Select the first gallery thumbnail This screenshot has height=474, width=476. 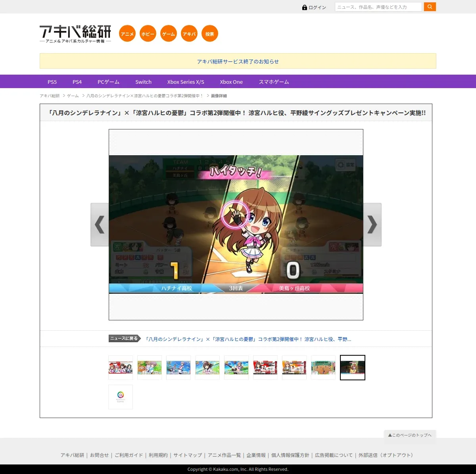pyautogui.click(x=121, y=368)
